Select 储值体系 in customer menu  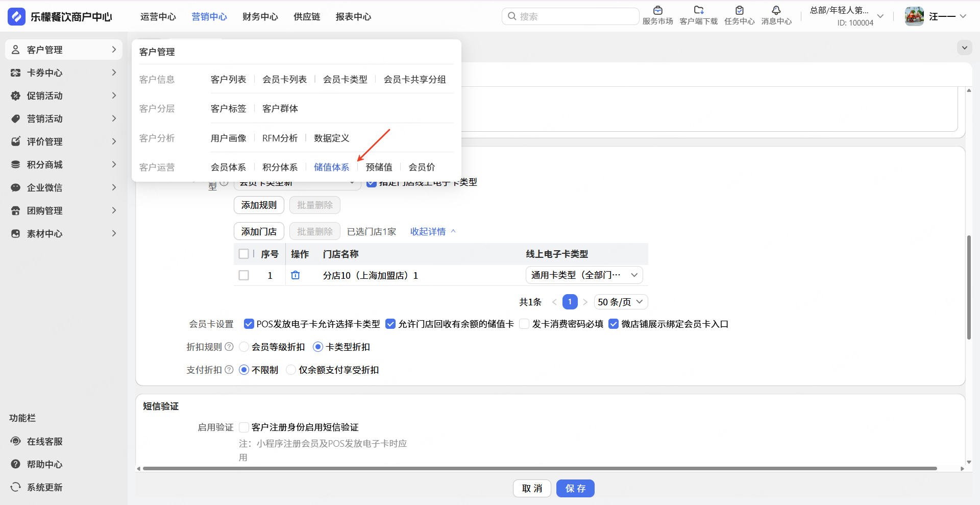coord(332,167)
